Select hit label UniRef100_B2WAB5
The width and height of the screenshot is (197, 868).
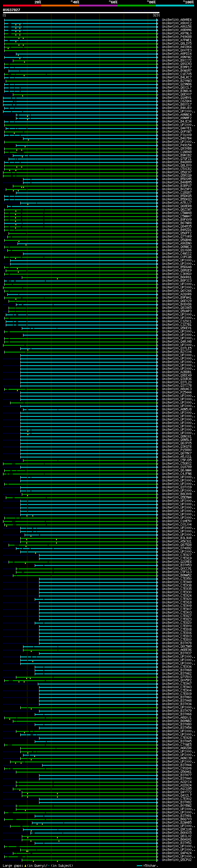(177, 822)
